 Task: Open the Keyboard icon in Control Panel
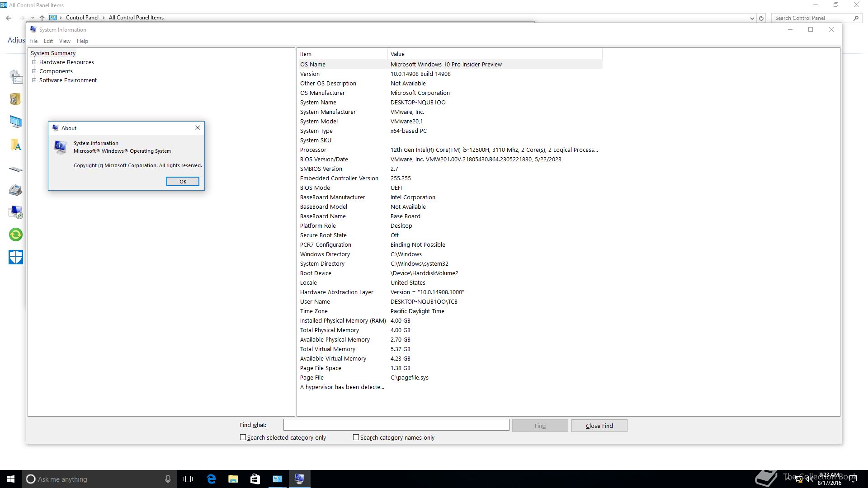click(16, 169)
